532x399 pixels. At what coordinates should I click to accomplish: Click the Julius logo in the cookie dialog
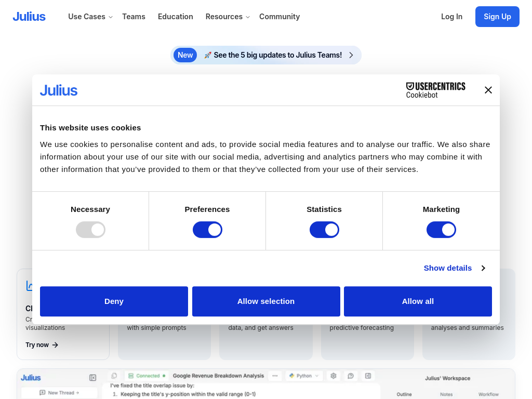click(59, 90)
